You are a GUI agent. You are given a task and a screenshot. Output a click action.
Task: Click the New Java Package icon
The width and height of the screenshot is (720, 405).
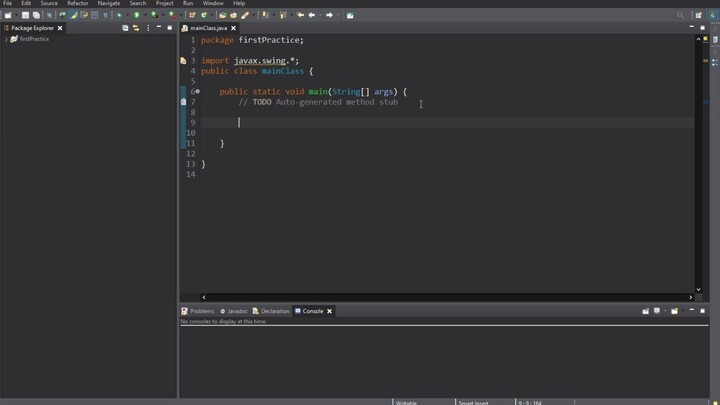click(192, 15)
